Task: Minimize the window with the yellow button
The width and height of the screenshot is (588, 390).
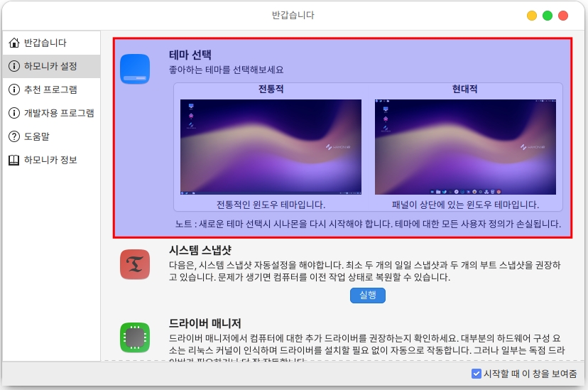Action: coord(532,15)
